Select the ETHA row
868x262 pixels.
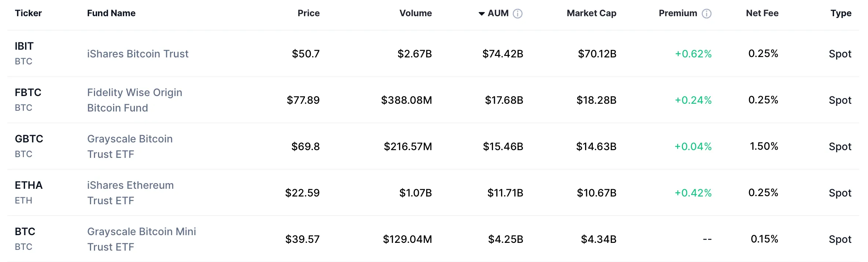434,193
